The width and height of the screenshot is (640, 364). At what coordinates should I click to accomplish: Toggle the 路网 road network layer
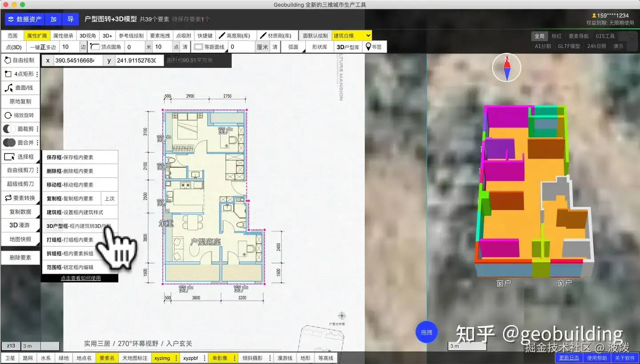click(x=28, y=358)
